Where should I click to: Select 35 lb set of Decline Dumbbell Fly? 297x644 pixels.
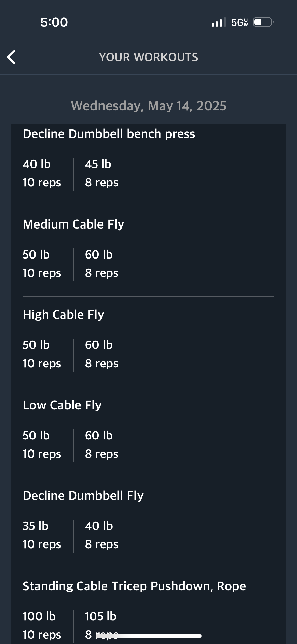pyautogui.click(x=42, y=535)
